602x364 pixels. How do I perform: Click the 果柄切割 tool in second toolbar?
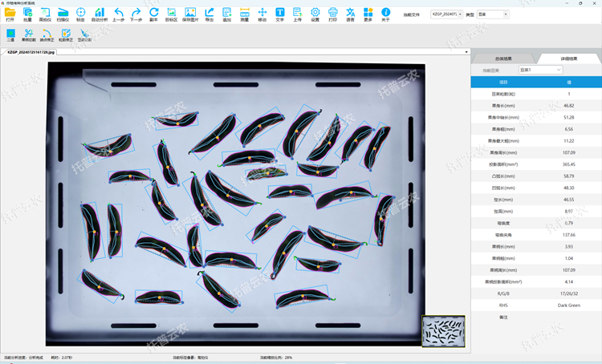[29, 34]
